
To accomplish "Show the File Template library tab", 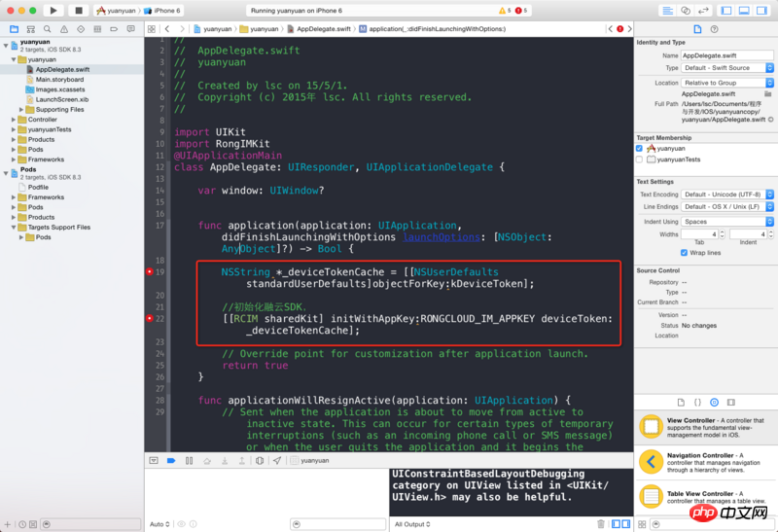I will point(681,402).
